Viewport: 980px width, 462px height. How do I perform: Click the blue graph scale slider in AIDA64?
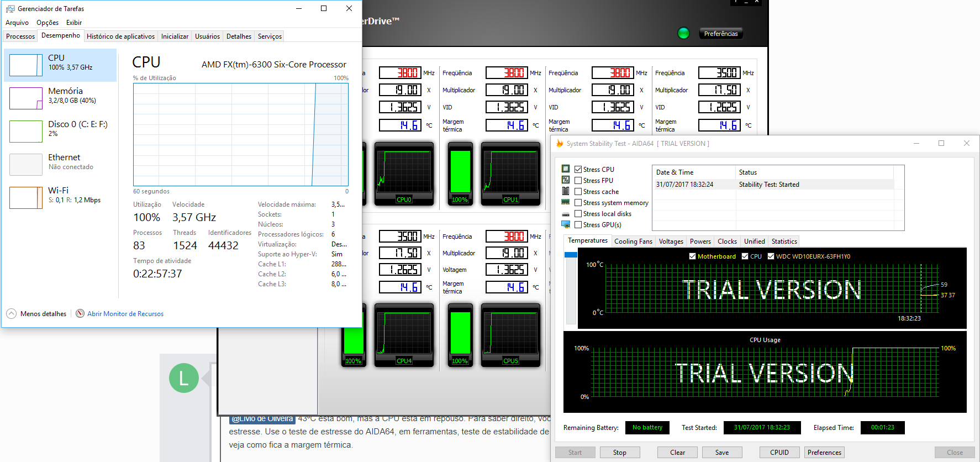pos(571,255)
